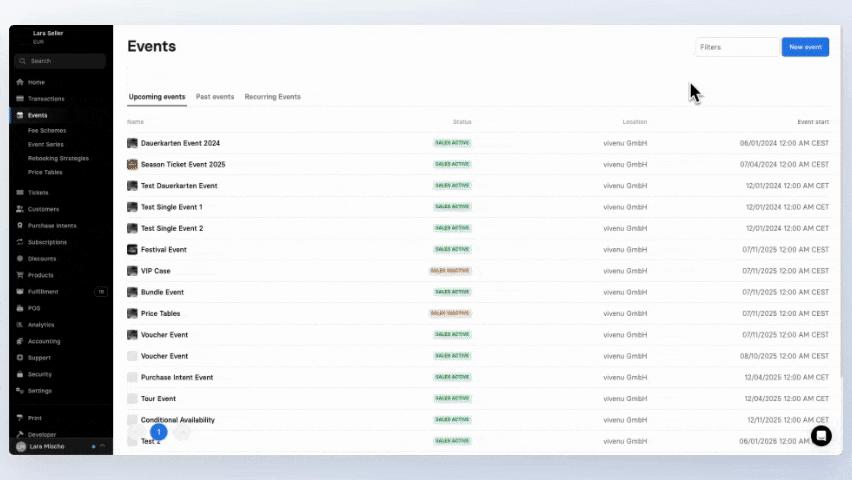Open the Settings gear icon
The image size is (852, 480).
click(20, 390)
